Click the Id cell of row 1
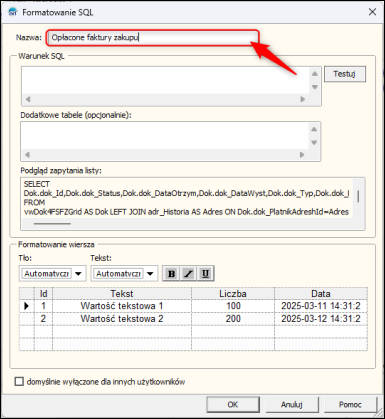 click(x=43, y=306)
